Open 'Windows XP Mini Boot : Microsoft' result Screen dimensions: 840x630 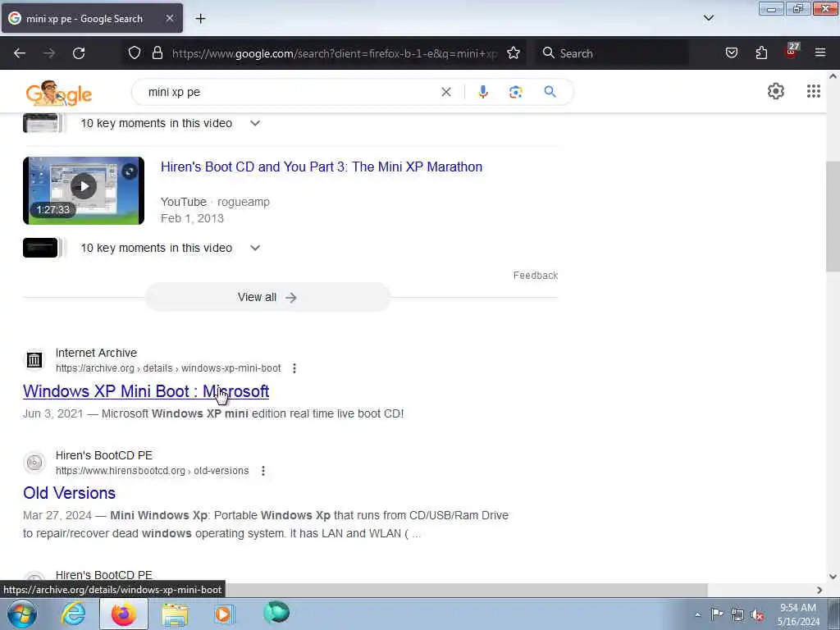click(x=146, y=391)
